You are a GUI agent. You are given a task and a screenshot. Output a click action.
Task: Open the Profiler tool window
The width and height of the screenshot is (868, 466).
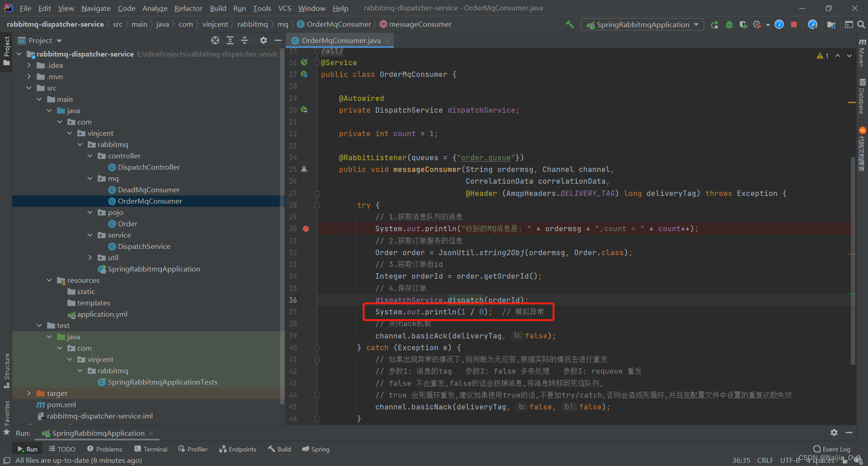tap(193, 449)
